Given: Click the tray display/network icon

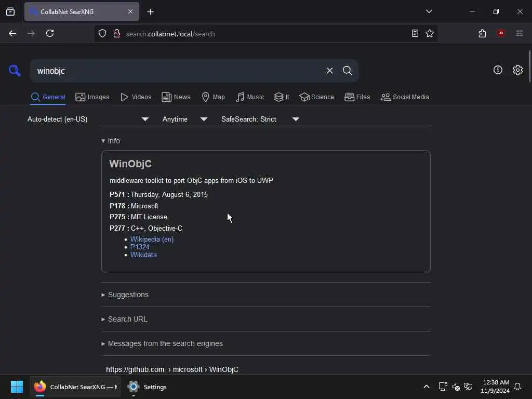Looking at the screenshot, I should pyautogui.click(x=443, y=387).
